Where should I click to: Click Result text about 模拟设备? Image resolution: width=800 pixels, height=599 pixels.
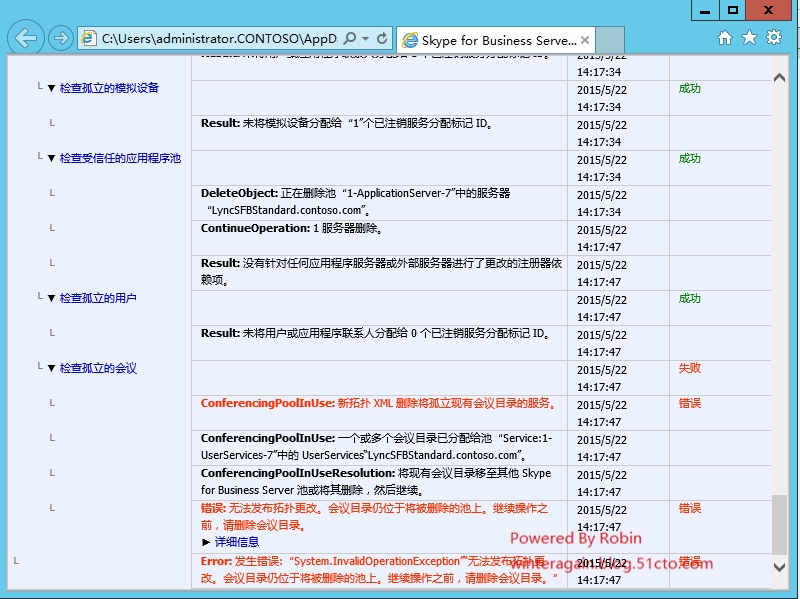pyautogui.click(x=347, y=123)
